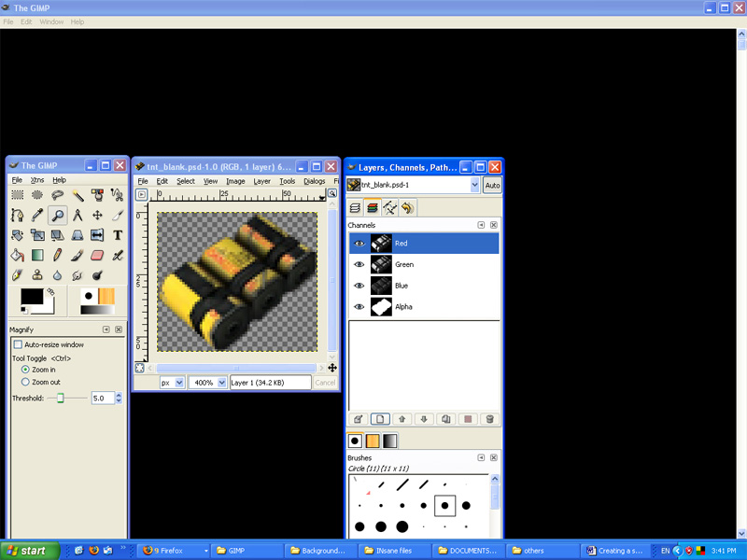Choose the Bucket Fill tool

(x=17, y=255)
